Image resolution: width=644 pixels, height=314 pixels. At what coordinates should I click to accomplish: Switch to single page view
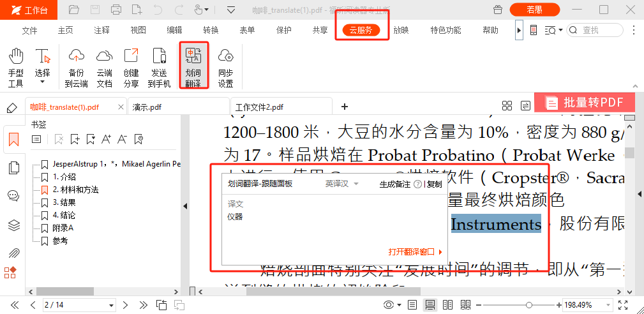click(412, 305)
